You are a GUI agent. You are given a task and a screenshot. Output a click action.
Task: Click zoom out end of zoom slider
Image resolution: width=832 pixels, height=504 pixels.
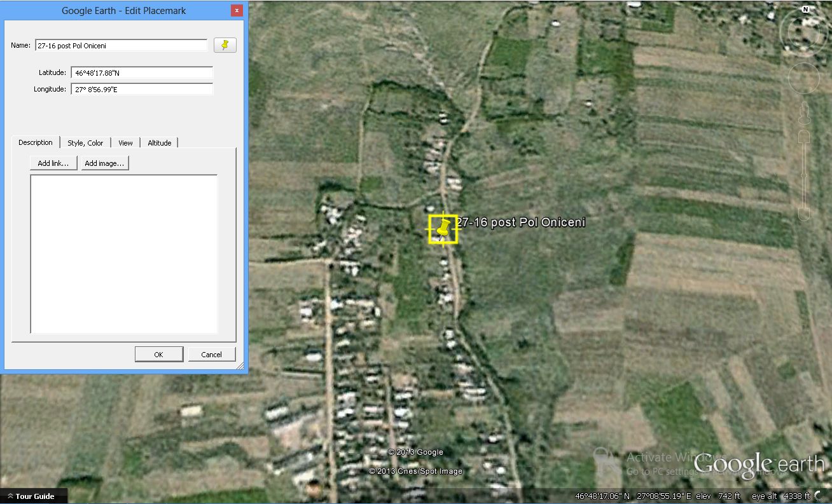click(x=804, y=214)
